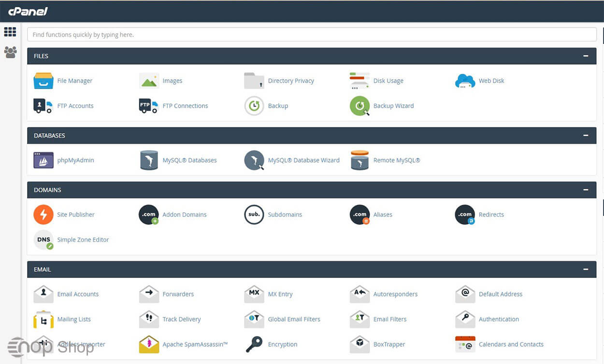Click the Redirects link text
This screenshot has width=604, height=364.
491,214
